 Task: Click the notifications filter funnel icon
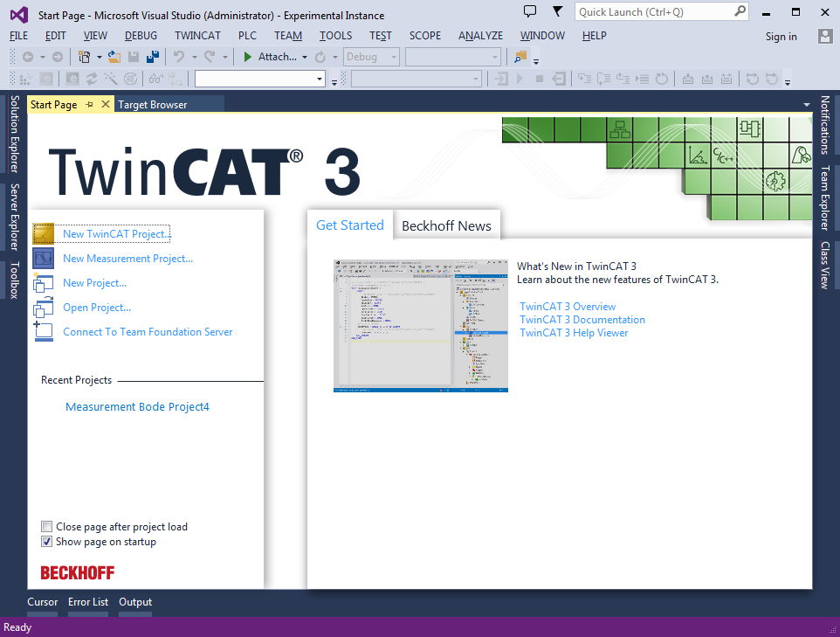[558, 11]
